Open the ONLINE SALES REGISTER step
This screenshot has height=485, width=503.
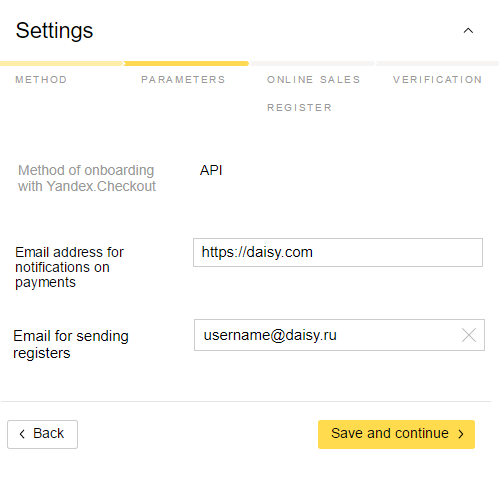(313, 94)
